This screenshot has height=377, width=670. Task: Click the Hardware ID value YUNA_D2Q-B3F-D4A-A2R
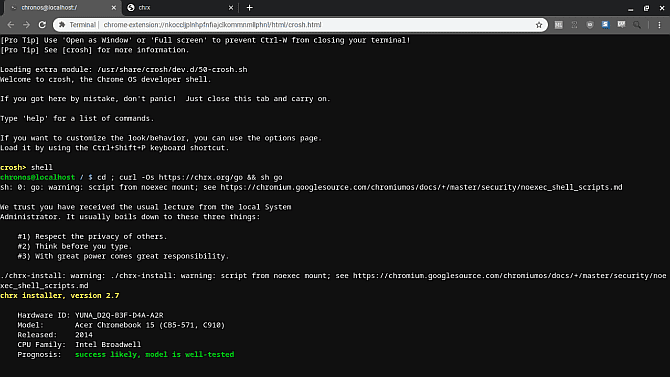[119, 315]
